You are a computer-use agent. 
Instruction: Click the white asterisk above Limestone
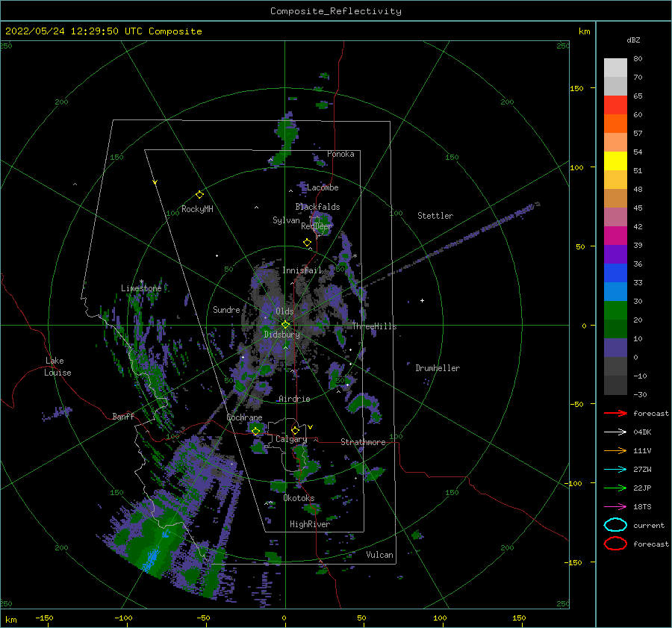[x=141, y=282]
